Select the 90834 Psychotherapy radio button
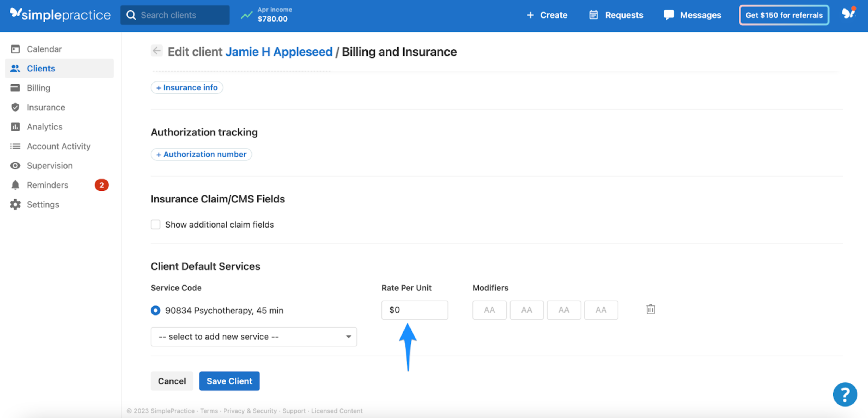Image resolution: width=868 pixels, height=418 pixels. [155, 310]
